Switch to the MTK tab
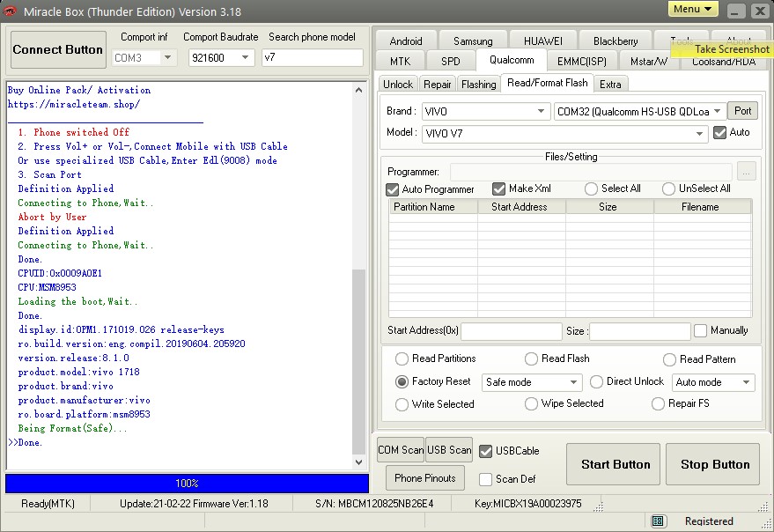 click(401, 62)
